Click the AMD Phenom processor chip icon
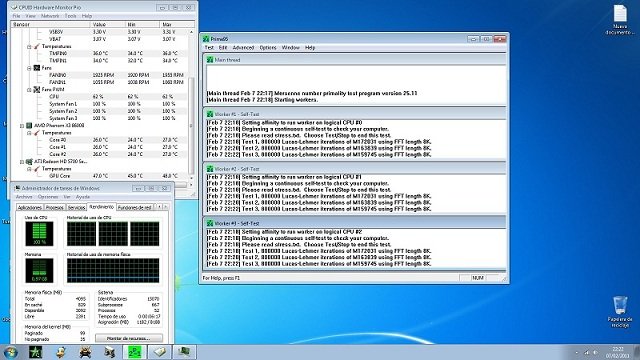This screenshot has width=640, height=360. click(29, 125)
